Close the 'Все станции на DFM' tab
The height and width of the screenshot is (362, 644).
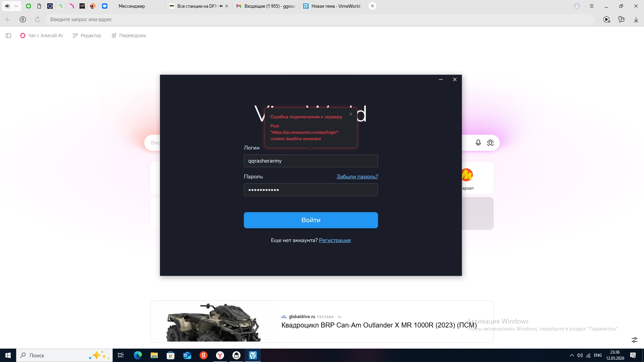tap(227, 6)
